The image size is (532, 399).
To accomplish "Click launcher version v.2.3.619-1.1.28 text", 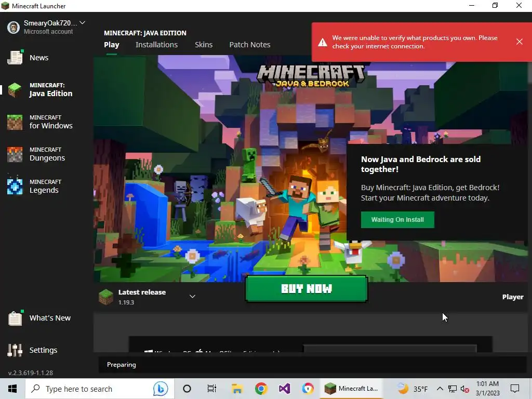I will (x=31, y=373).
